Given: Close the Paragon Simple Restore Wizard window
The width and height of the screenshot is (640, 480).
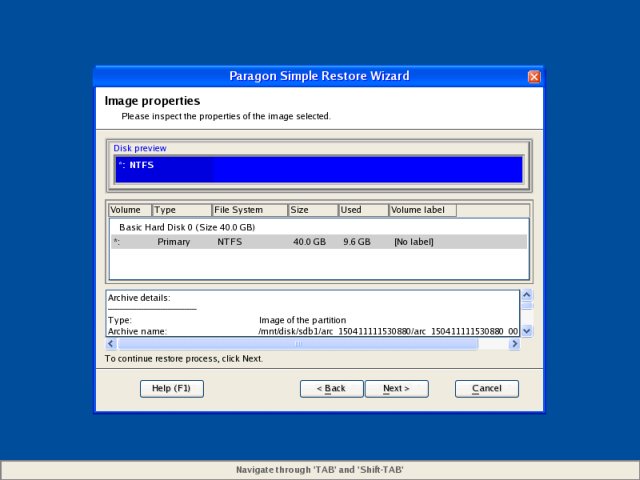Looking at the screenshot, I should pyautogui.click(x=534, y=76).
